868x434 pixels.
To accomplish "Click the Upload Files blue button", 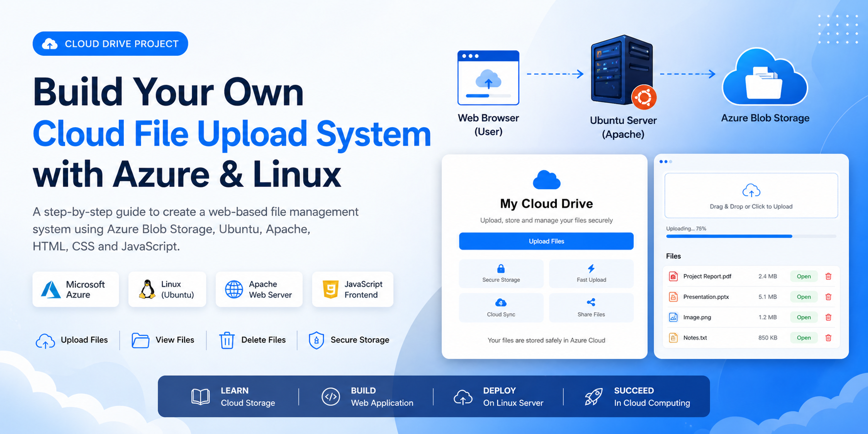I will 546,241.
